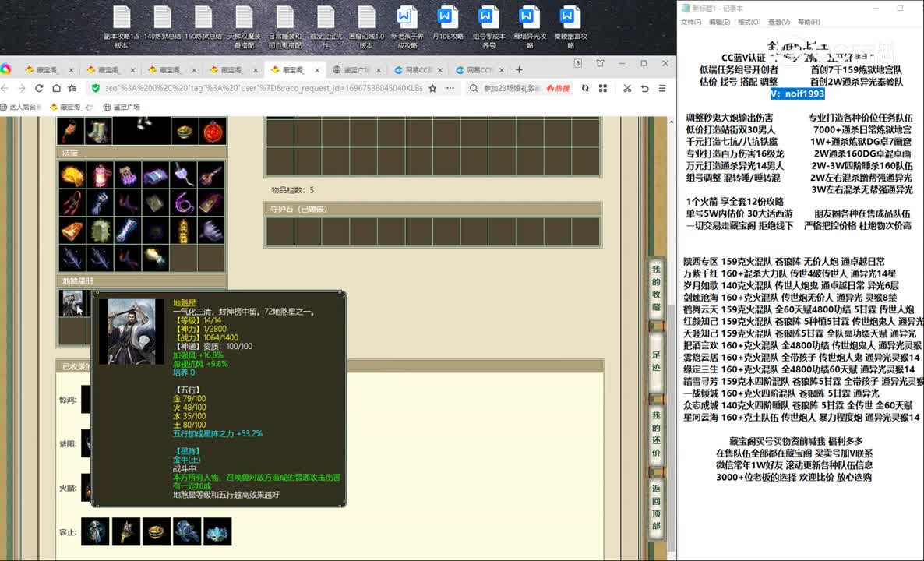Viewport: 924px width, 561px height.
Task: Click the scissors screenshot icon in browser
Action: [x=627, y=88]
